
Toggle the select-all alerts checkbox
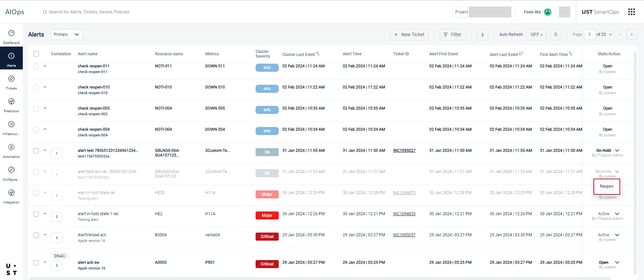tap(36, 54)
